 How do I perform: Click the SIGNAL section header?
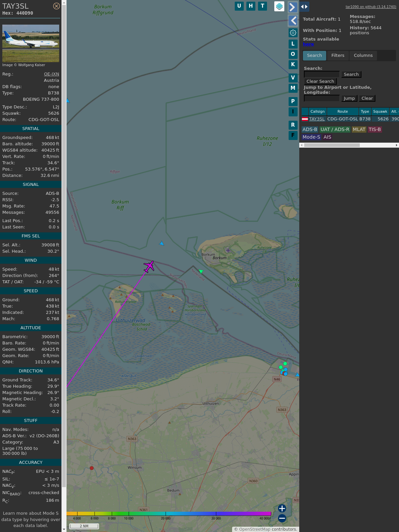pos(31,185)
